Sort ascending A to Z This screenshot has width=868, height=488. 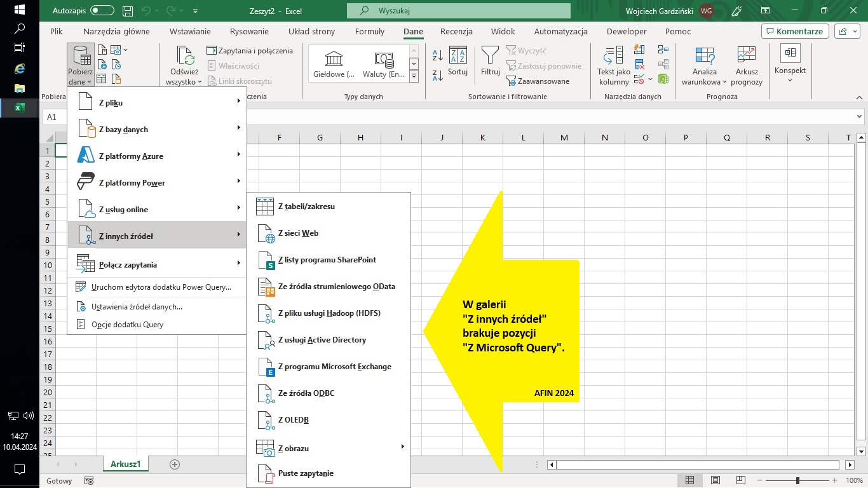437,55
